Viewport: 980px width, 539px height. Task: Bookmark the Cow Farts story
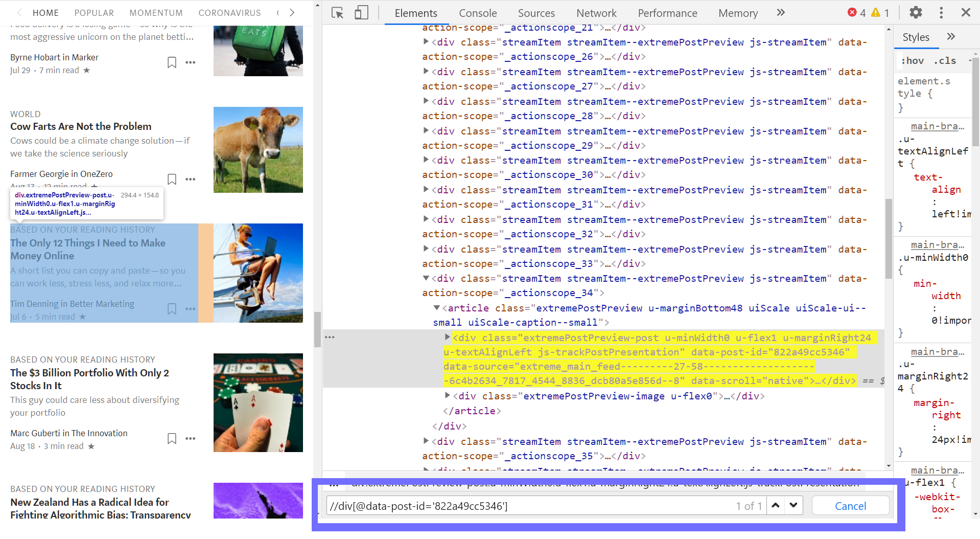[172, 179]
